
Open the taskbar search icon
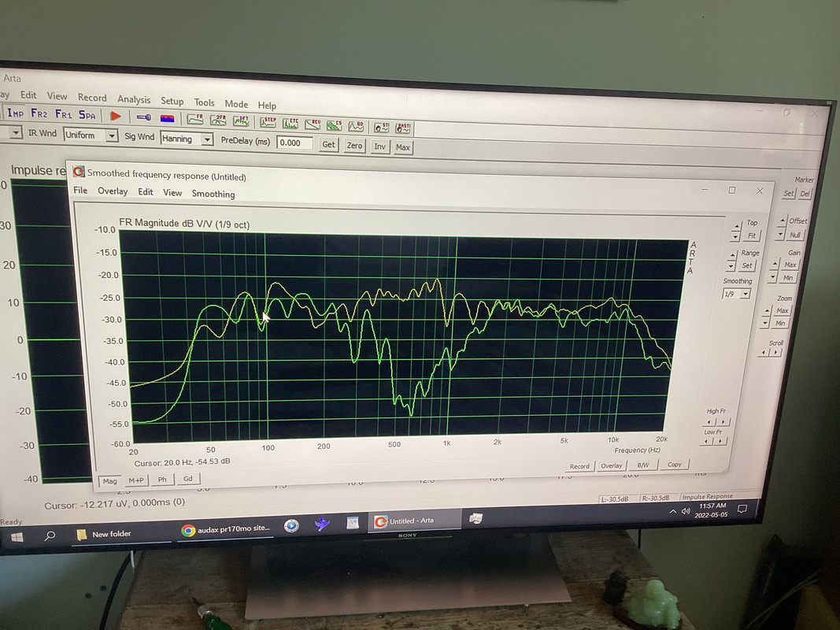[x=50, y=535]
